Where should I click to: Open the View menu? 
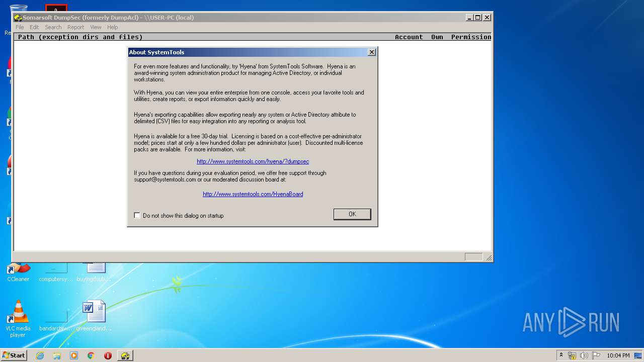point(96,27)
